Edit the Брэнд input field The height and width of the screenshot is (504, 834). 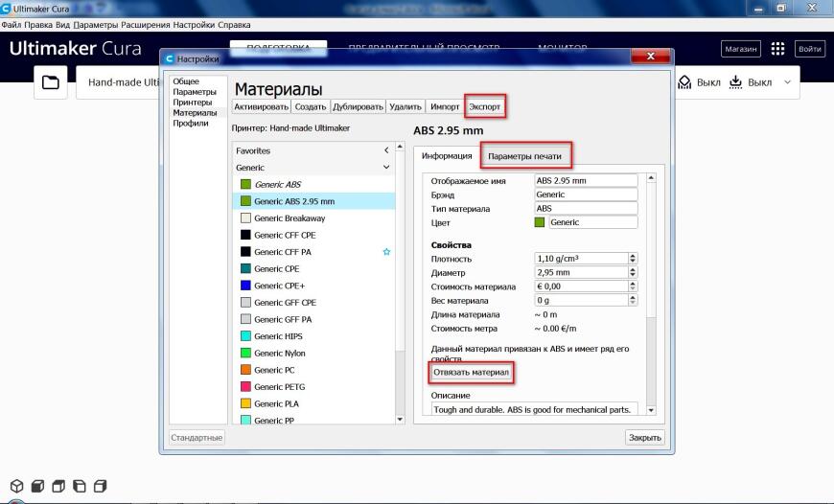[x=586, y=195]
